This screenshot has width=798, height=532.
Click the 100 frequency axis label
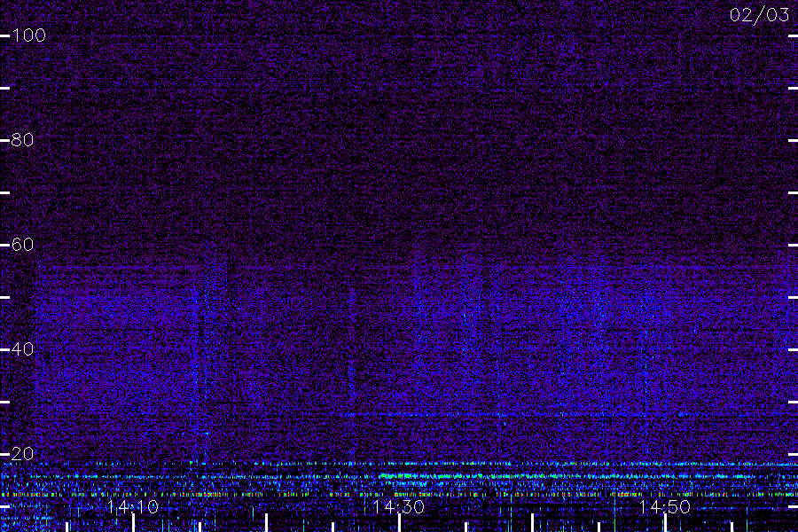(x=28, y=35)
